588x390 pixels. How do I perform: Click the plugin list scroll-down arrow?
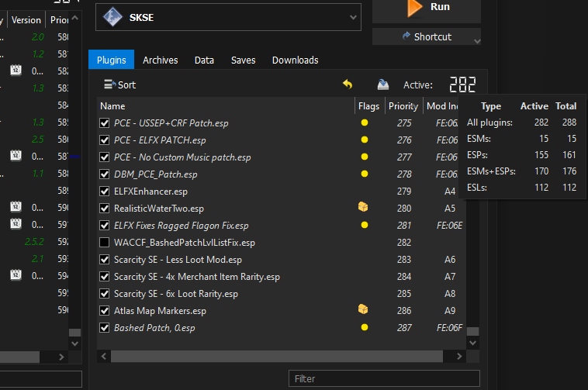[x=472, y=343]
